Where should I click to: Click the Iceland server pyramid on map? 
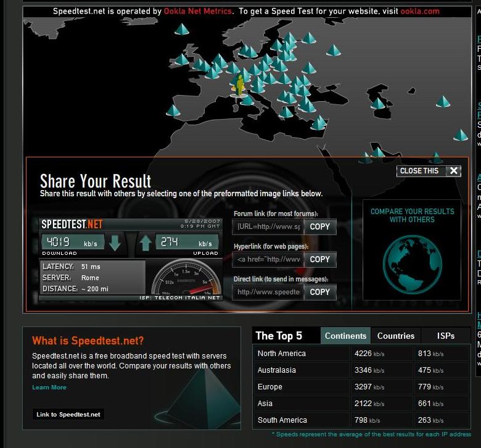click(182, 29)
